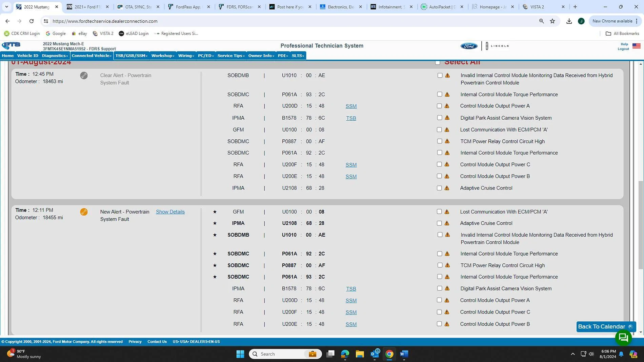The height and width of the screenshot is (362, 644).
Task: Open the eLEAD Login bookmark
Action: (134, 34)
